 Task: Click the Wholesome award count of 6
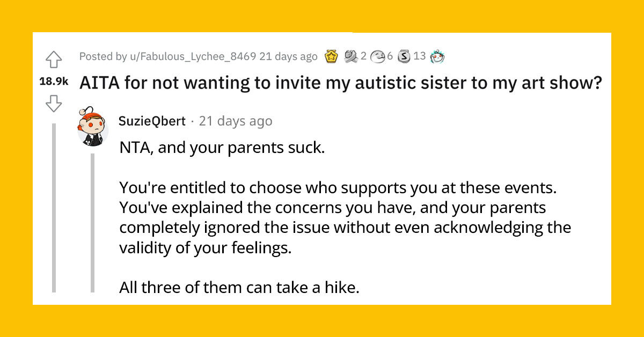click(x=390, y=56)
